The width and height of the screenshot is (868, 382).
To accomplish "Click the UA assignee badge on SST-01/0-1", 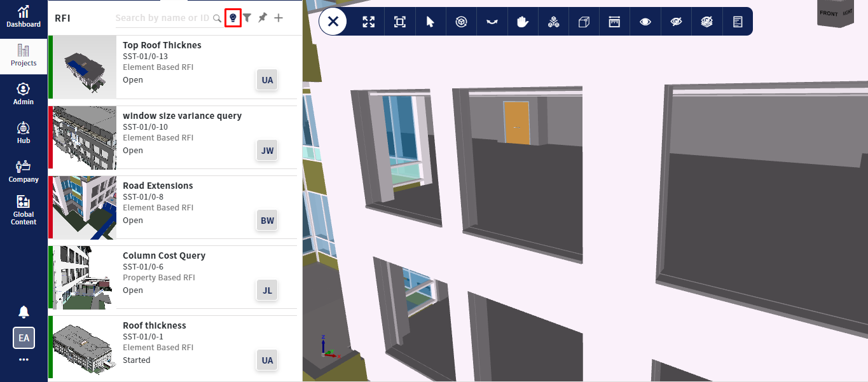I will click(267, 360).
